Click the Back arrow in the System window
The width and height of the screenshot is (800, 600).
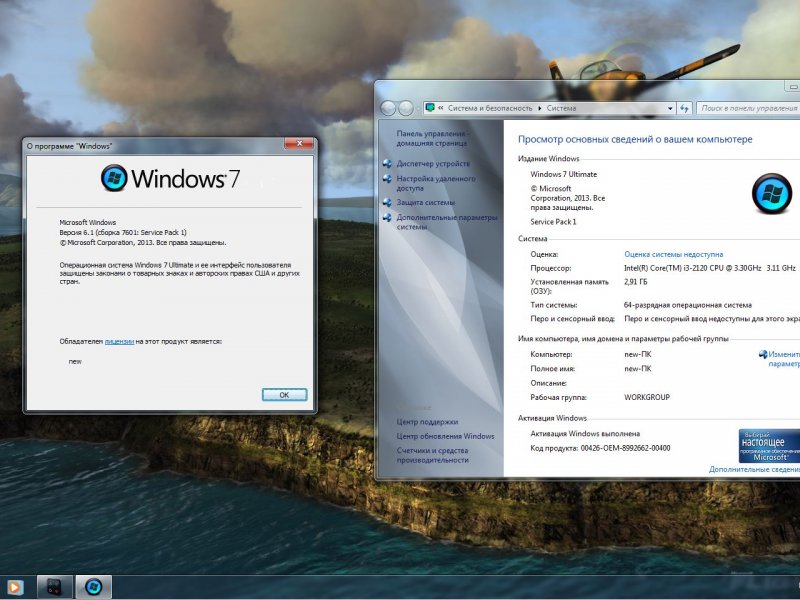[x=388, y=108]
